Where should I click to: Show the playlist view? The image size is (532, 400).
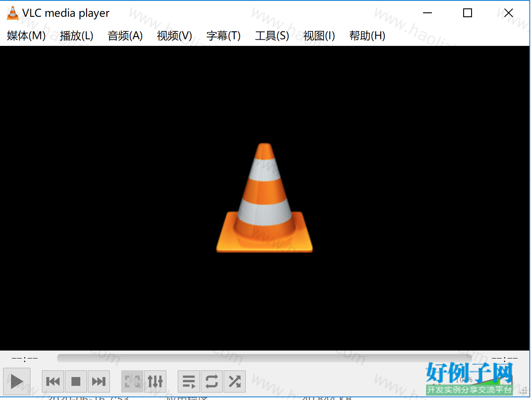tap(189, 381)
